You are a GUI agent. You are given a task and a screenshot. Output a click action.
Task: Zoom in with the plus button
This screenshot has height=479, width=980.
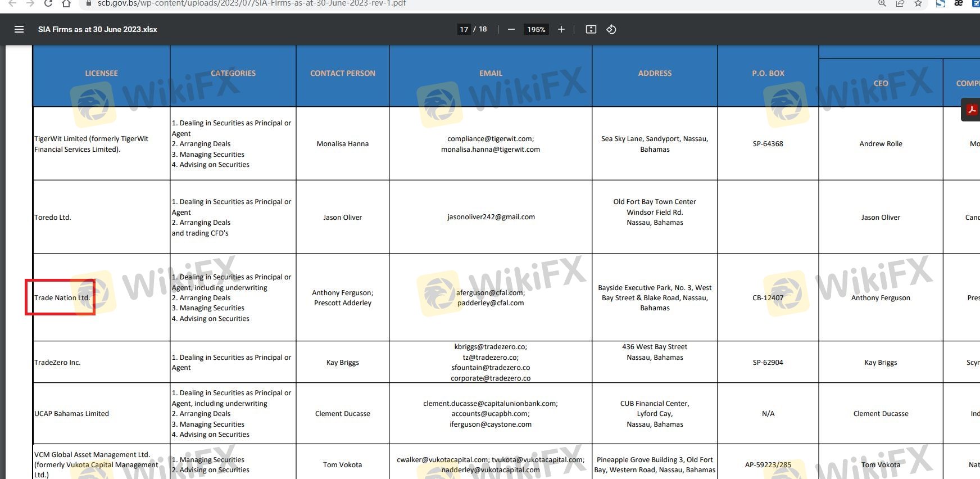pos(561,29)
